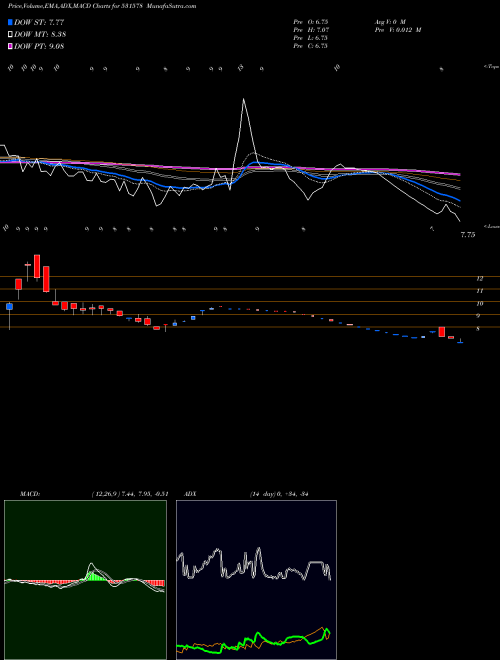Select the Avg V: 0 M value

click(390, 22)
